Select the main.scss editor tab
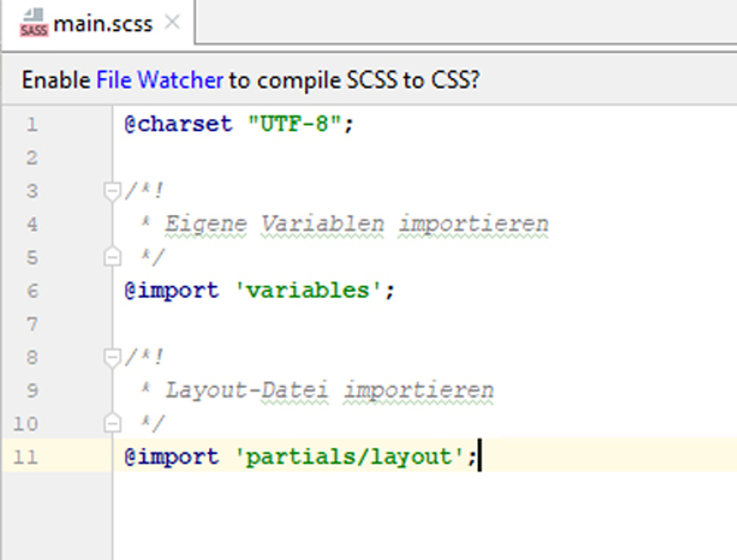Image resolution: width=737 pixels, height=560 pixels. click(97, 23)
